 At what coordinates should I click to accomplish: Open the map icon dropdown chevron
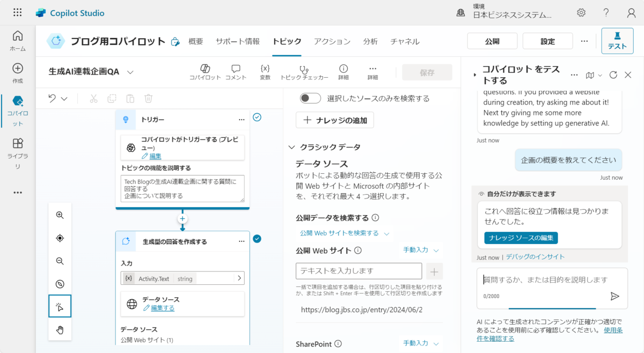tap(600, 75)
